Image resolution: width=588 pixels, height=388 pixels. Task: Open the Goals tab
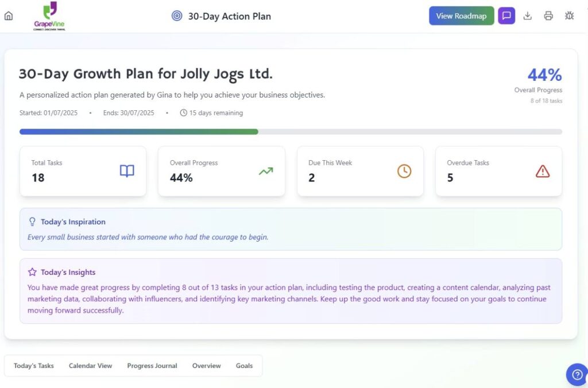pos(244,366)
